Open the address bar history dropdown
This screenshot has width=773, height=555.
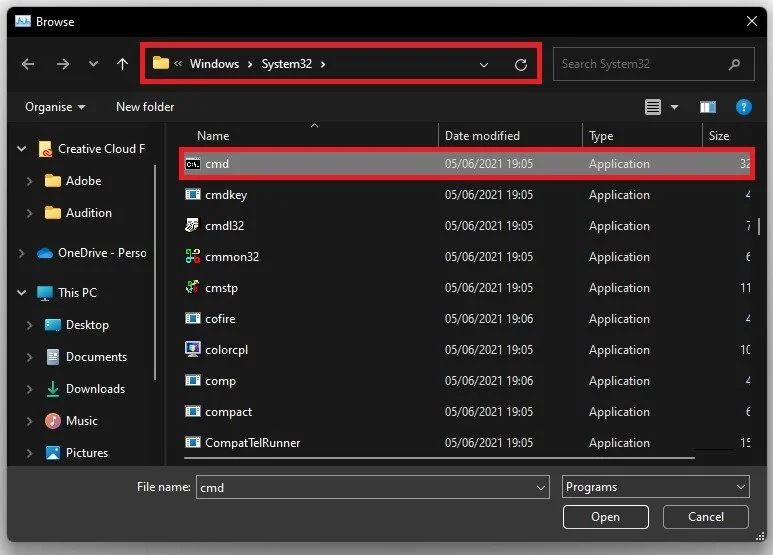coord(484,65)
